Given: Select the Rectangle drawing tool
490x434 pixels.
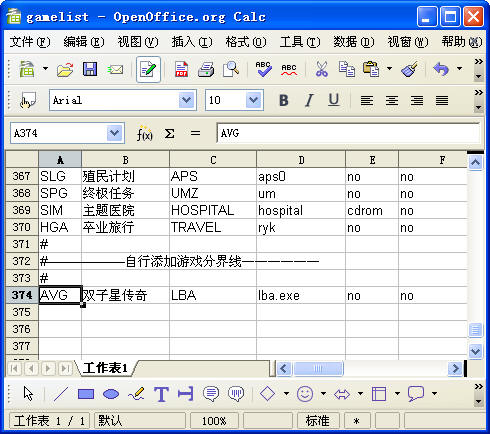Looking at the screenshot, I should tap(86, 394).
